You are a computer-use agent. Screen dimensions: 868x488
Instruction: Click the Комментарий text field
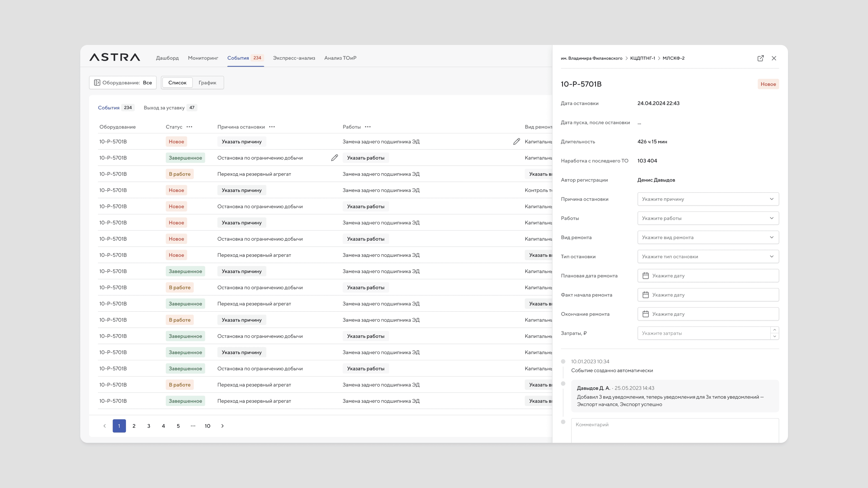click(675, 430)
